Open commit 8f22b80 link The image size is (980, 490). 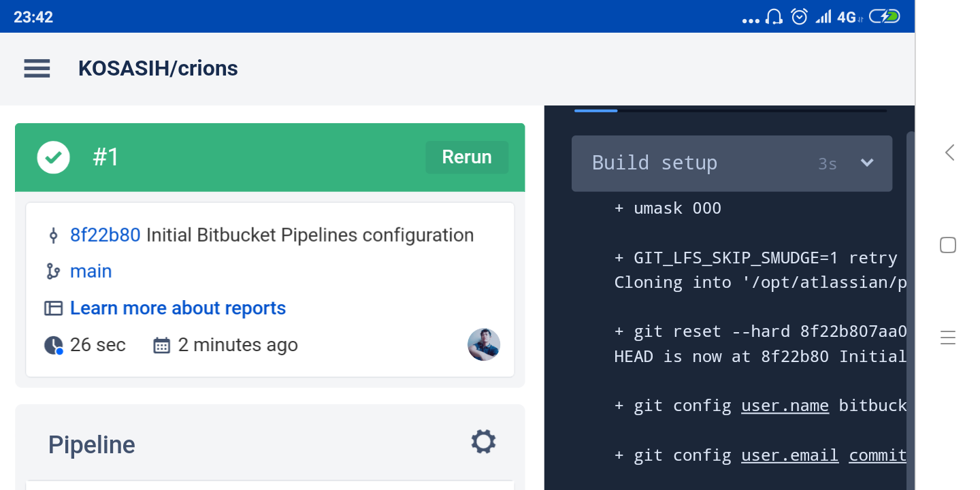(x=105, y=235)
